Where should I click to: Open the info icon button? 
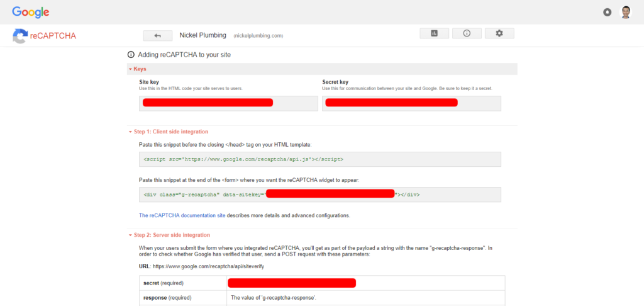click(467, 33)
